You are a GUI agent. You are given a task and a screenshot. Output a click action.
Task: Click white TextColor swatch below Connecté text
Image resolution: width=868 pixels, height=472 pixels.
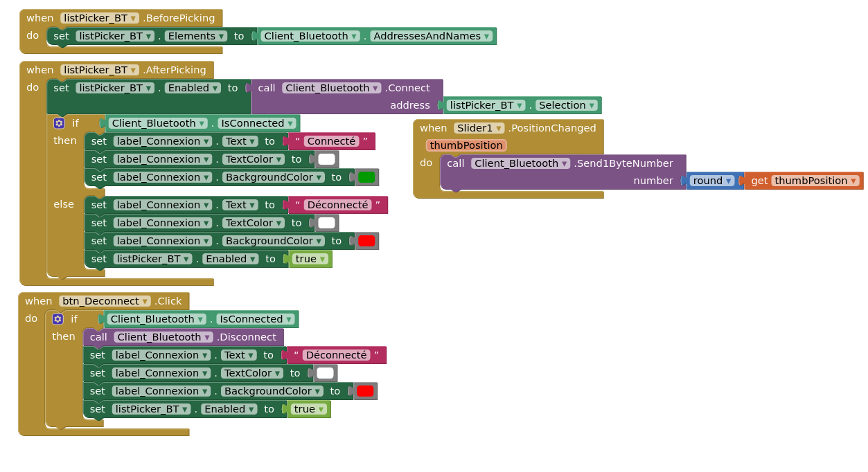(326, 159)
